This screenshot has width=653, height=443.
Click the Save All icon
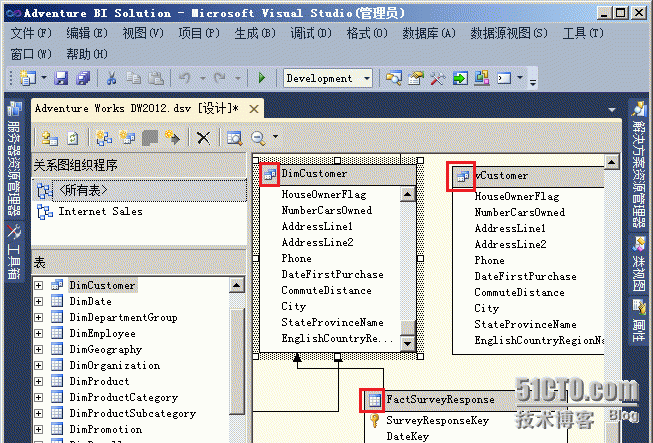83,78
